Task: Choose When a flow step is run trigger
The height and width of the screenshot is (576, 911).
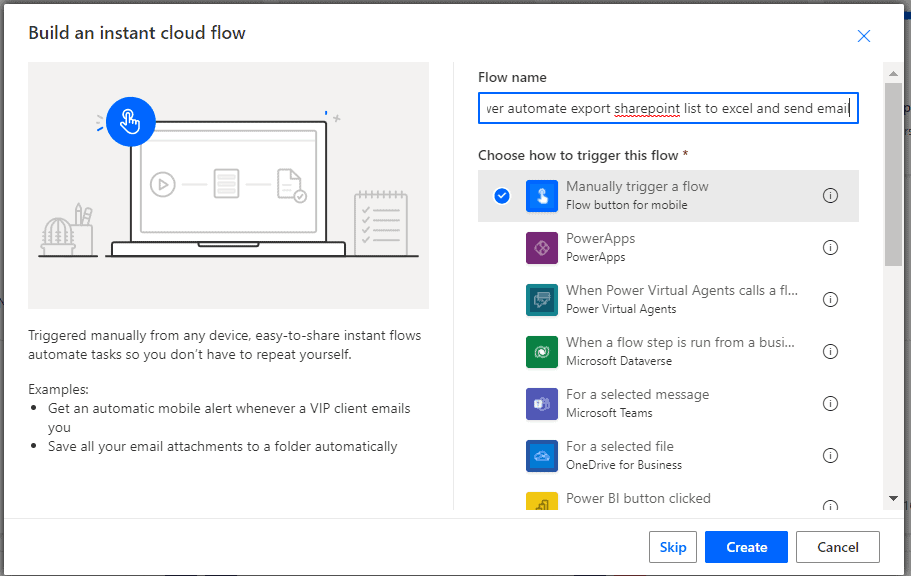Action: click(x=668, y=352)
